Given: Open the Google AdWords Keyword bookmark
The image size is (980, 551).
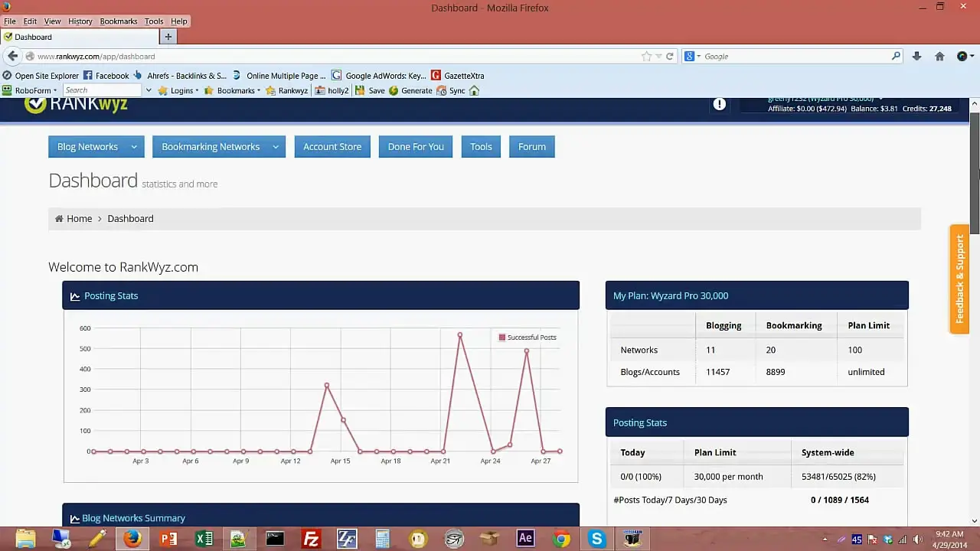Looking at the screenshot, I should click(379, 76).
